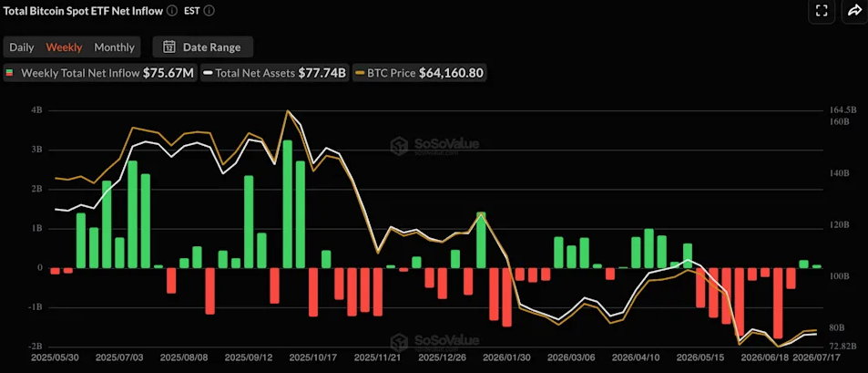Select the Weekly tab
This screenshot has width=868, height=373.
[x=65, y=47]
